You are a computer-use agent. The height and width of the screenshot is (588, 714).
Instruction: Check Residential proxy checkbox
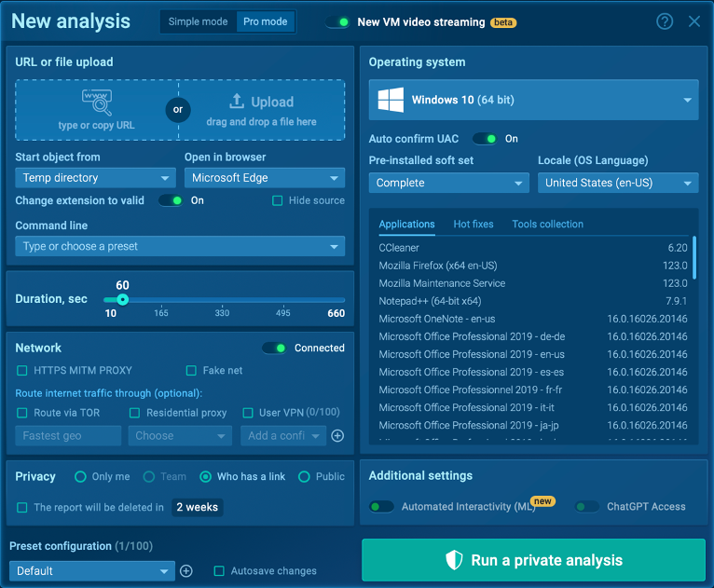click(x=134, y=413)
